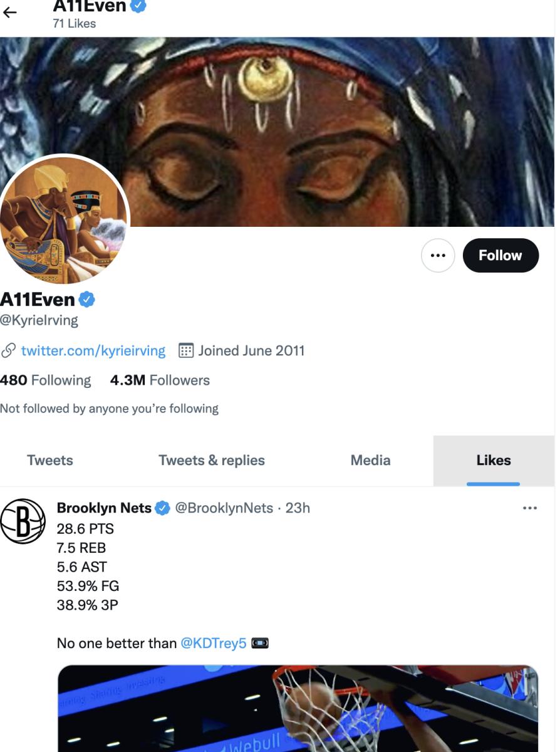View the 480 Following list
Viewport: 560px width, 752px height.
pyautogui.click(x=45, y=380)
